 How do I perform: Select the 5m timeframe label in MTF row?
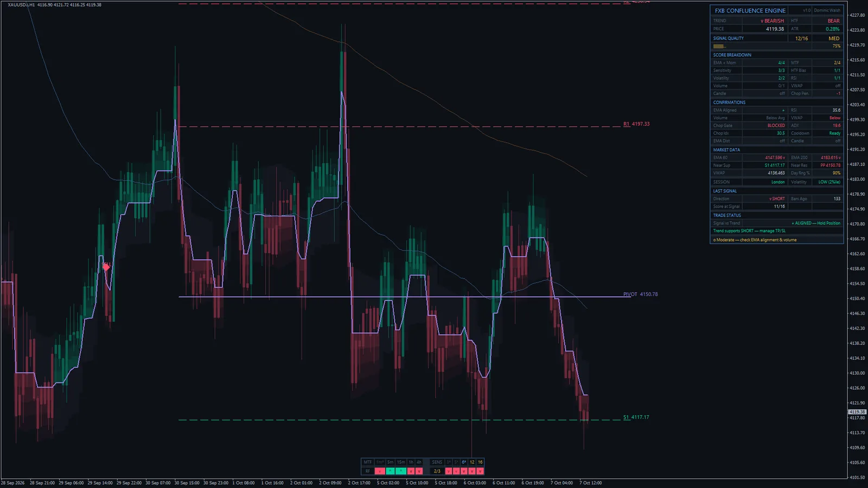point(390,462)
